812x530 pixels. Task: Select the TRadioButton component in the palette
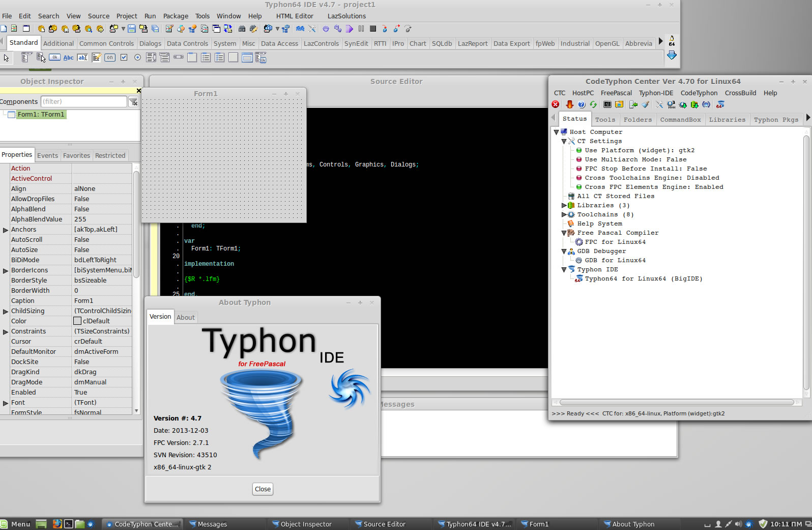click(137, 58)
